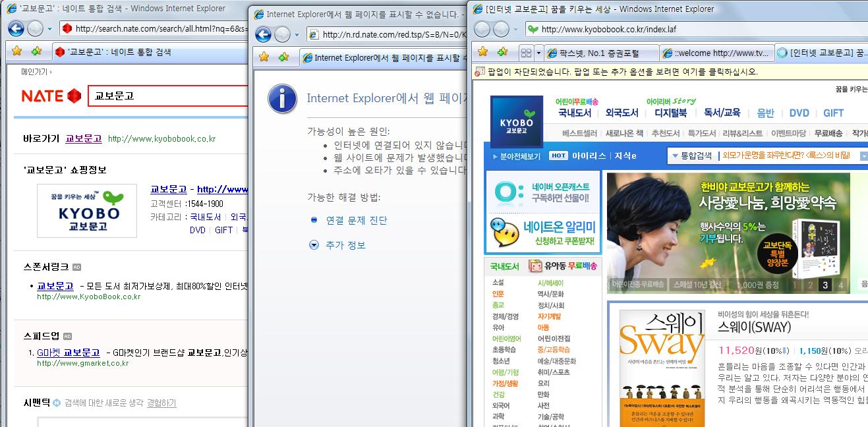Click the NATE logo
The image size is (868, 427).
coord(51,96)
